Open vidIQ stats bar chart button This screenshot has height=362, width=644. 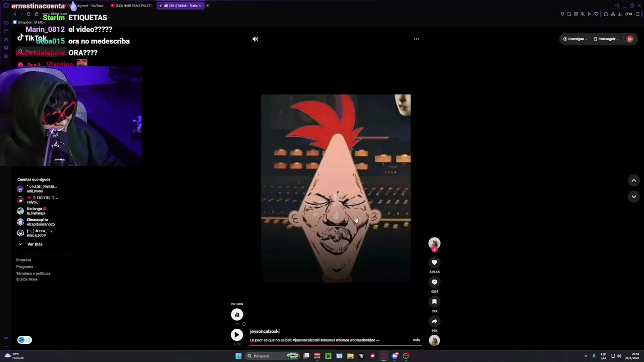point(237,315)
